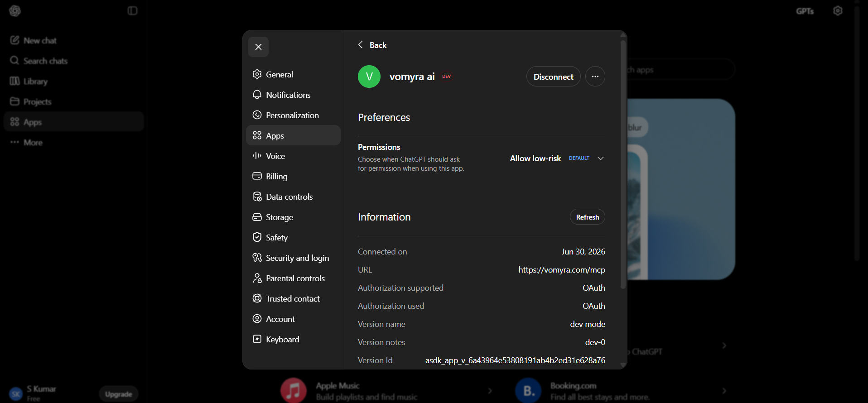The width and height of the screenshot is (868, 403).
Task: Click the back arrow chevron icon
Action: tap(361, 44)
